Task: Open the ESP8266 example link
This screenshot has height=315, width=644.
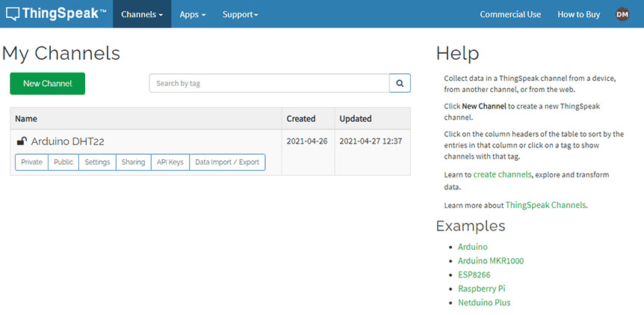Action: pos(474,275)
